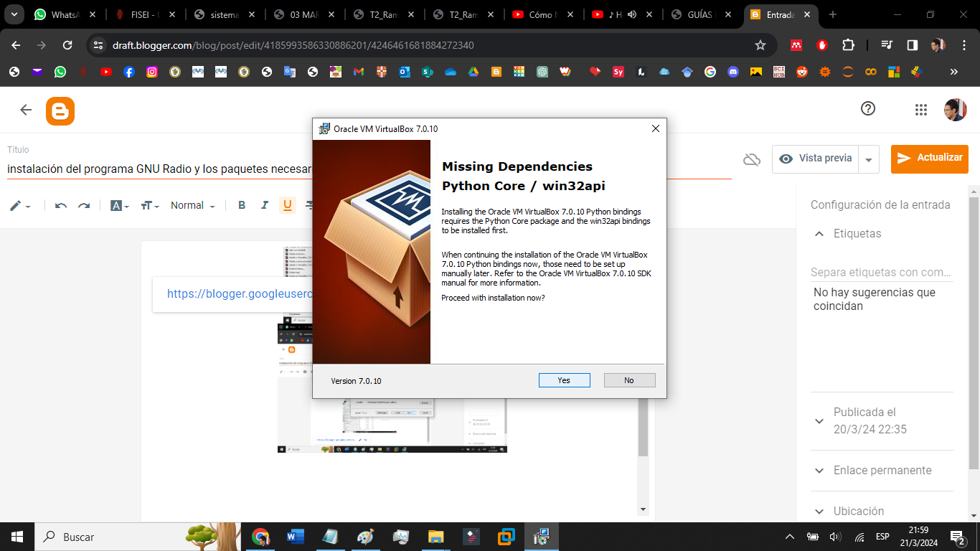980x551 pixels.
Task: Reload the page
Action: point(67,45)
